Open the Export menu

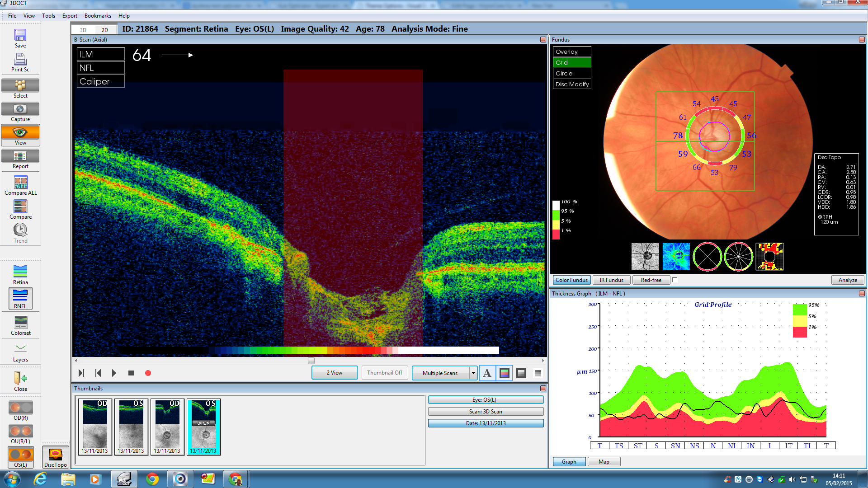69,15
